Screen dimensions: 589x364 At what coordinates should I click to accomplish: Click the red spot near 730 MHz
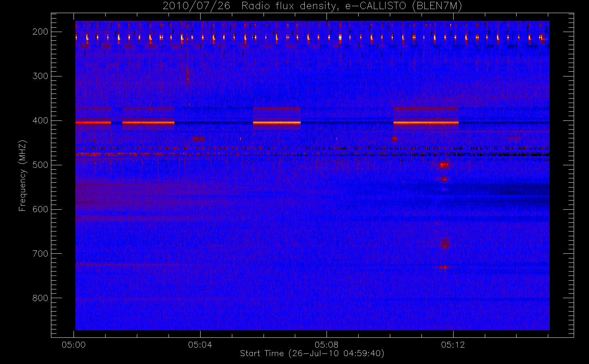(444, 267)
